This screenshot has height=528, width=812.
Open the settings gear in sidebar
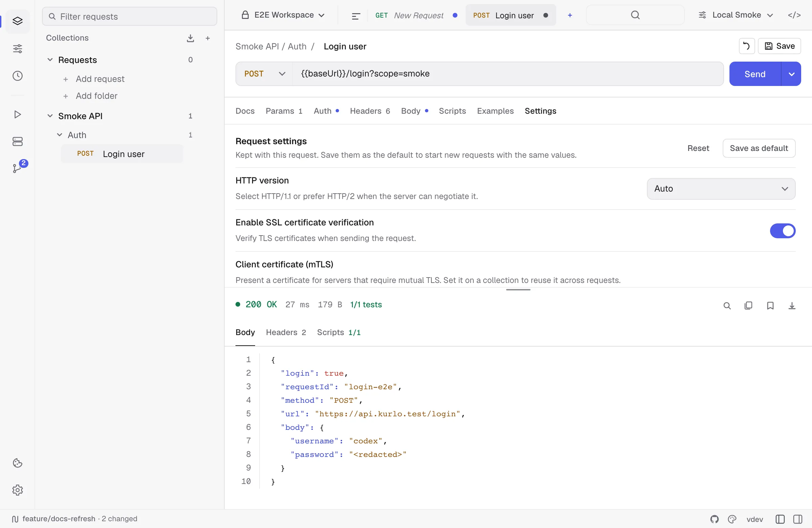(x=17, y=490)
